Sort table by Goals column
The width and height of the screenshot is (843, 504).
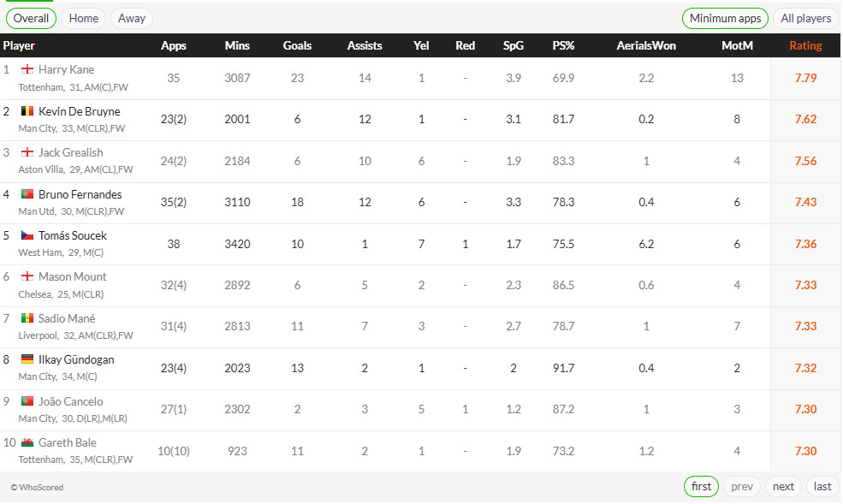point(297,45)
